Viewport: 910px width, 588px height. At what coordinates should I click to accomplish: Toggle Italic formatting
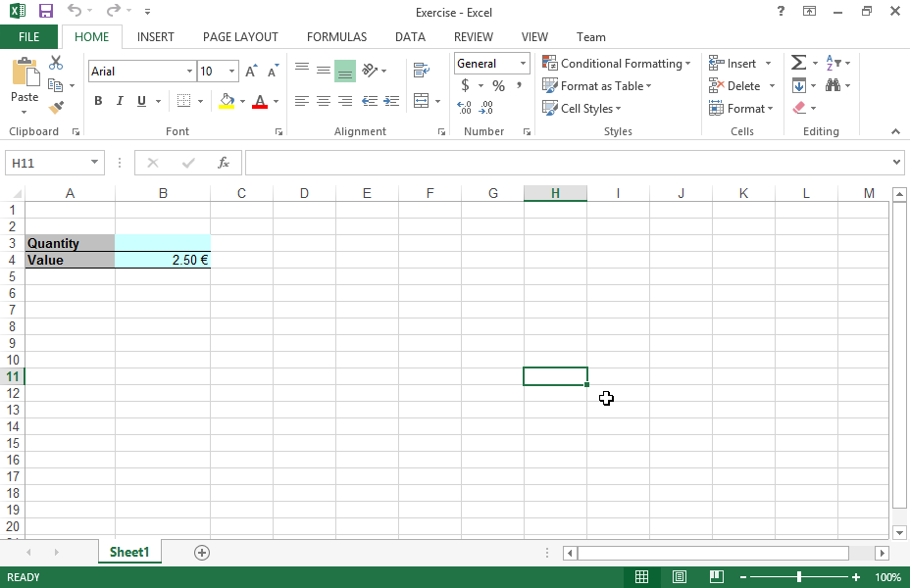click(120, 101)
